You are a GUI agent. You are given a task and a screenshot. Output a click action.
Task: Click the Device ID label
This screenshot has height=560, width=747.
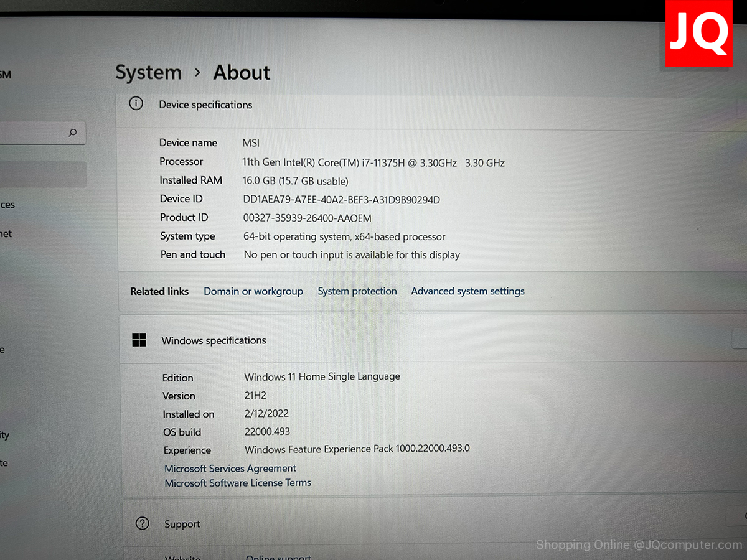coord(181,199)
